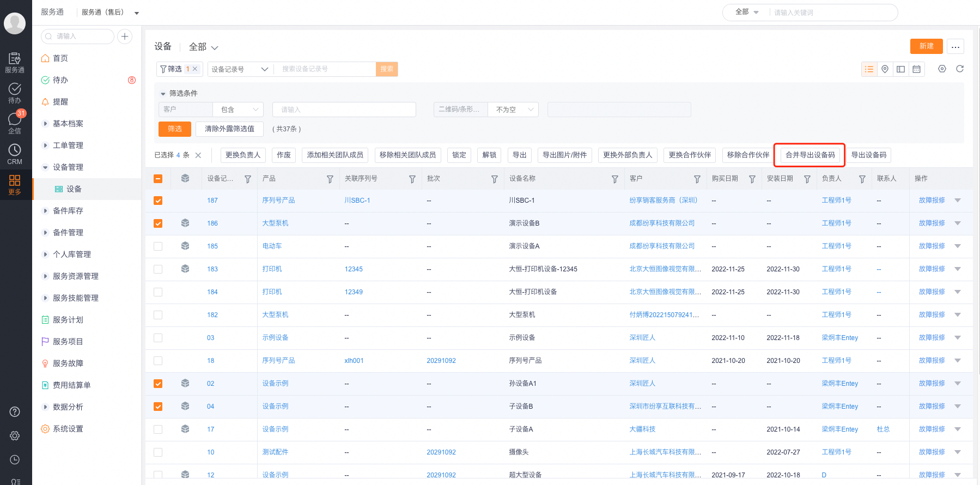Open the settings gear in the left rail
Image resolution: width=980 pixels, height=485 pixels.
click(15, 436)
